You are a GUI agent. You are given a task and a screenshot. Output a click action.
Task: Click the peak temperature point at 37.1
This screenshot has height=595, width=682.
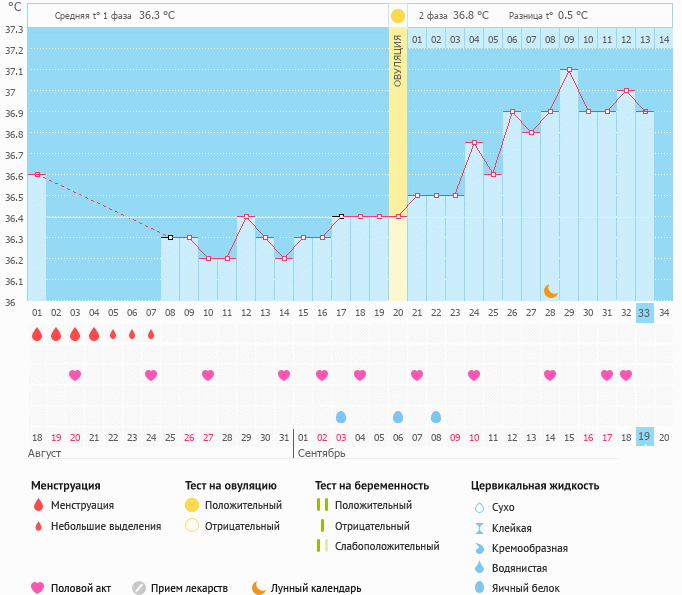(x=569, y=70)
